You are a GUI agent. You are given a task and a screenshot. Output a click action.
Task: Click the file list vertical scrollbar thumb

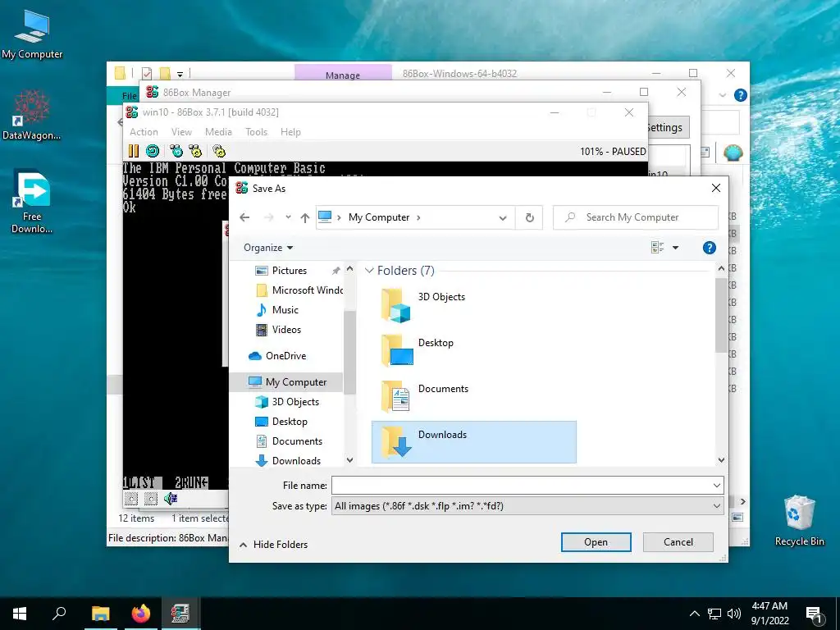click(720, 315)
